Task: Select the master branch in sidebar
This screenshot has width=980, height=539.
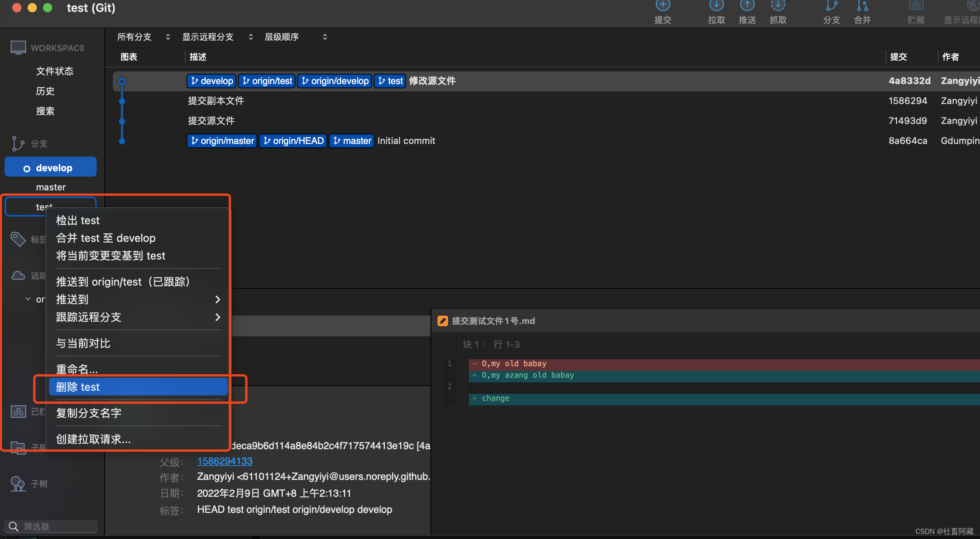Action: (x=51, y=187)
